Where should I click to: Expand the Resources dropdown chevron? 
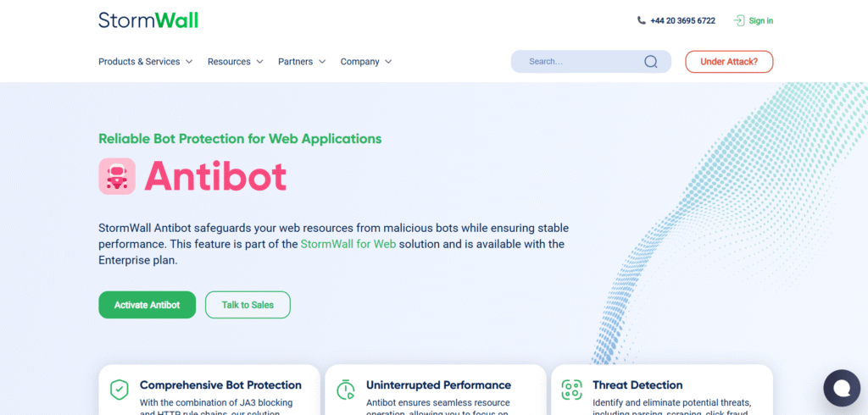click(x=259, y=62)
